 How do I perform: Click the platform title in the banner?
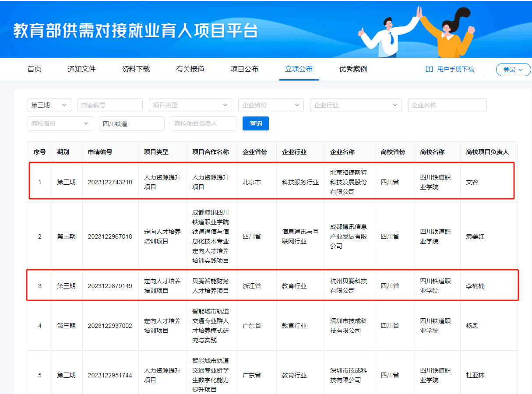coord(136,30)
